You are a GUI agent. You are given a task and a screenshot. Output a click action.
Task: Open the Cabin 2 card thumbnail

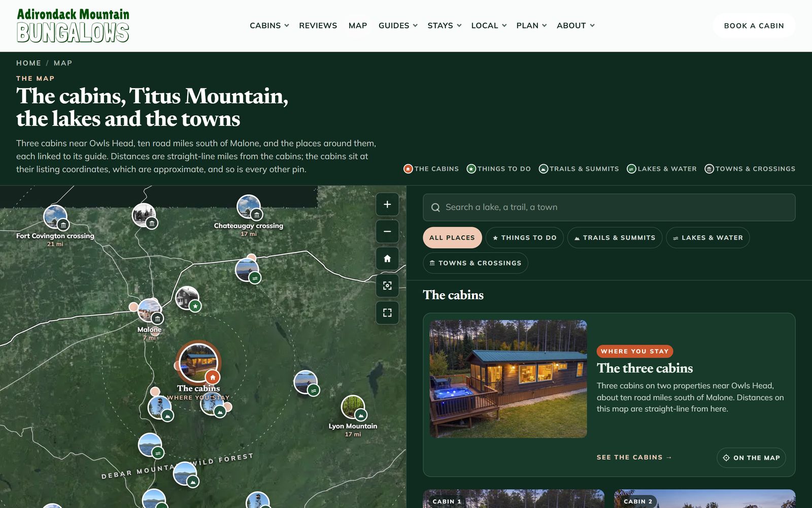705,499
